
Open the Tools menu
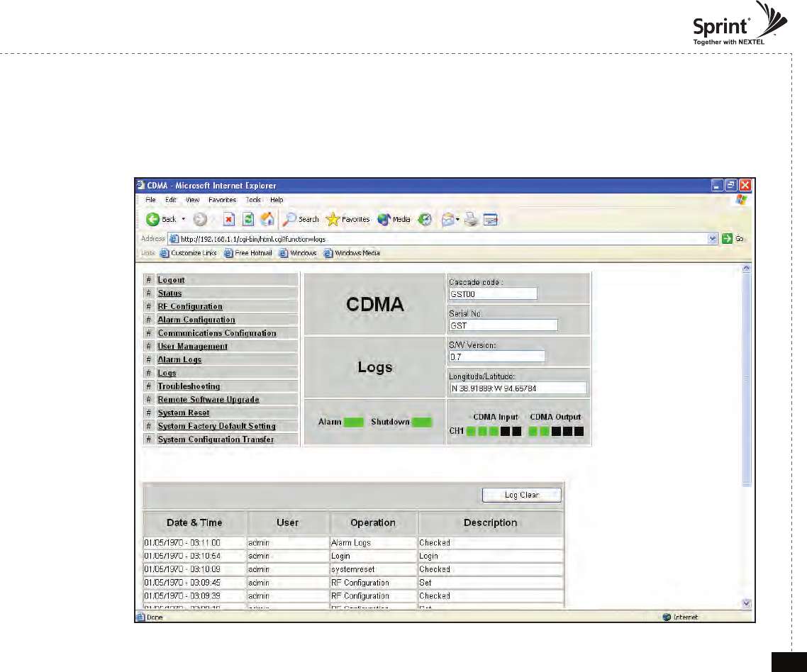(253, 200)
